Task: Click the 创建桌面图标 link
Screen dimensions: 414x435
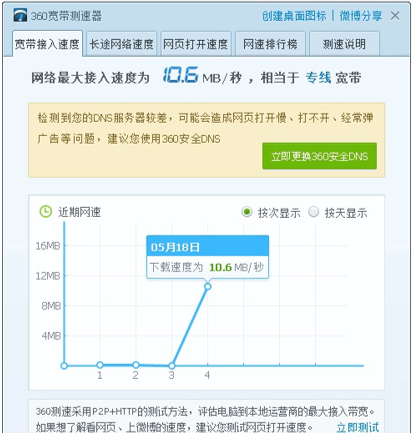Action: 294,16
